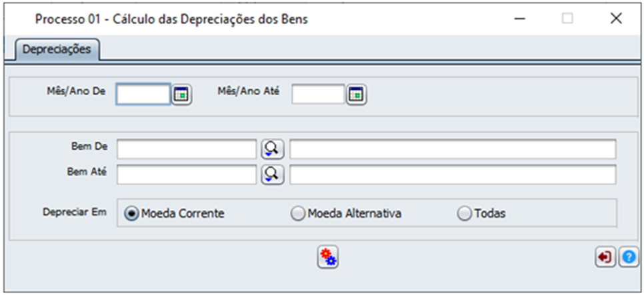Select the Moeda Alternativa radio option
Image resolution: width=644 pixels, height=295 pixels.
coord(346,214)
